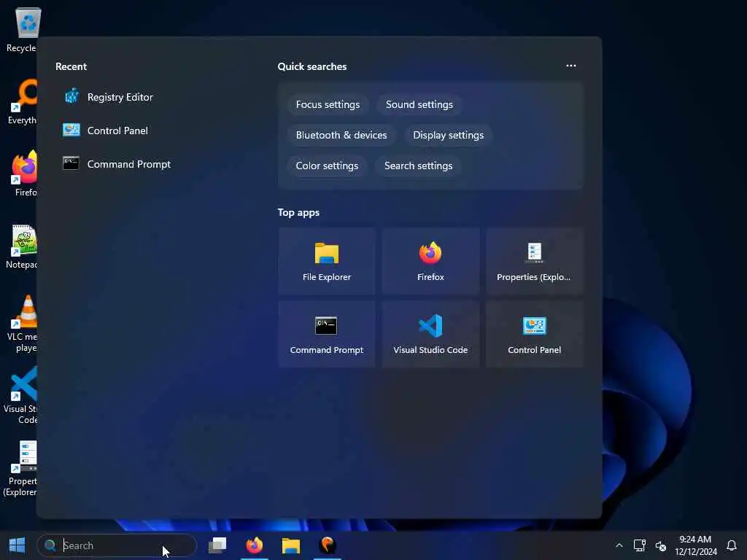The width and height of the screenshot is (747, 560).
Task: Open the Properties (Explorer) desktop shortcut
Action: 21,469
